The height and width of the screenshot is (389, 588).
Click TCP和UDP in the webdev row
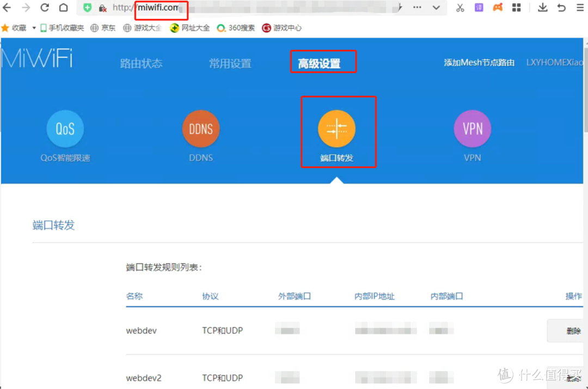222,331
